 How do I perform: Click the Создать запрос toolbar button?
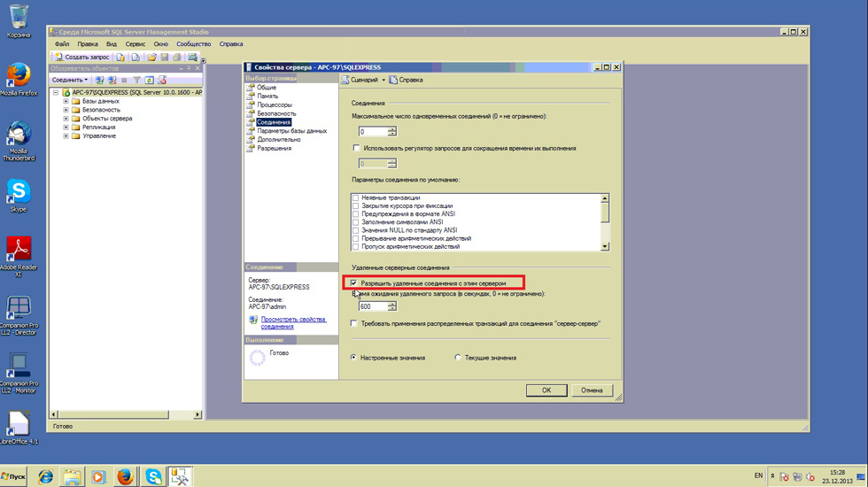click(x=82, y=57)
